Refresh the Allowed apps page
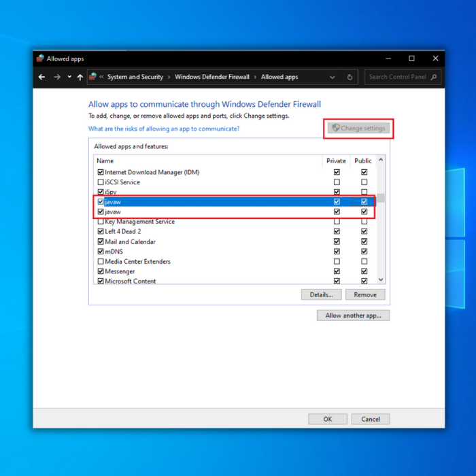This screenshot has width=476, height=476. pyautogui.click(x=350, y=77)
